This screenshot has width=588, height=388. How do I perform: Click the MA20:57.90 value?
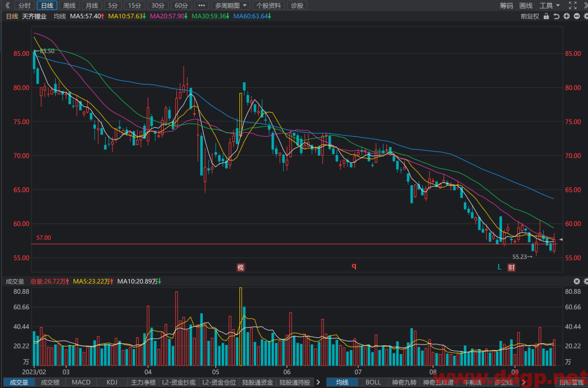coord(168,16)
